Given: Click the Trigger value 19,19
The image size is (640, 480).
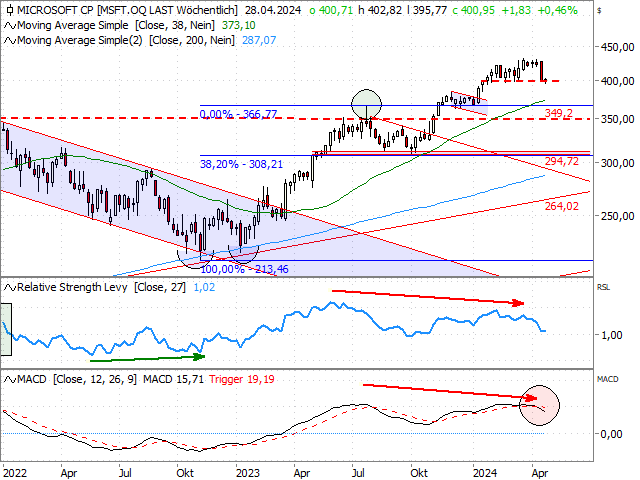Looking at the screenshot, I should (x=261, y=380).
